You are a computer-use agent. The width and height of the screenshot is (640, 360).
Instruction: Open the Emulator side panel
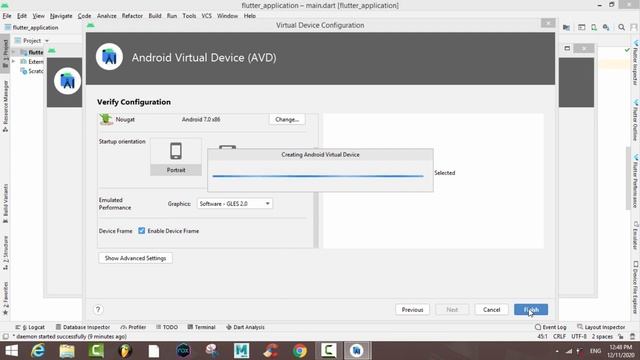point(636,236)
